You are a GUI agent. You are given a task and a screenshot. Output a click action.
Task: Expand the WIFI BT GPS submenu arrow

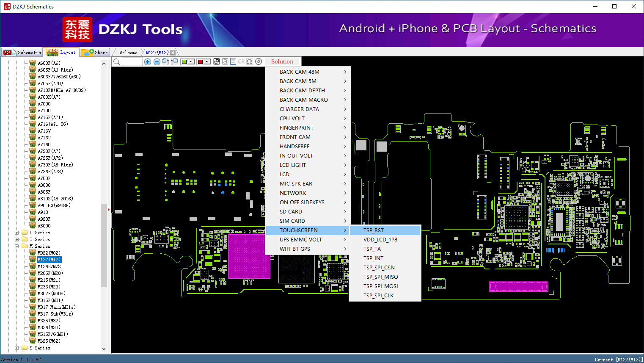[x=345, y=249]
